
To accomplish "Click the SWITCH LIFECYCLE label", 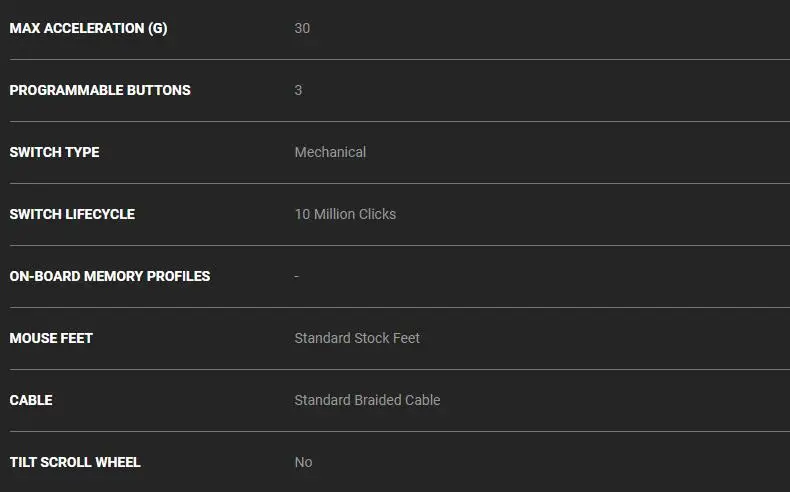I will tap(72, 214).
